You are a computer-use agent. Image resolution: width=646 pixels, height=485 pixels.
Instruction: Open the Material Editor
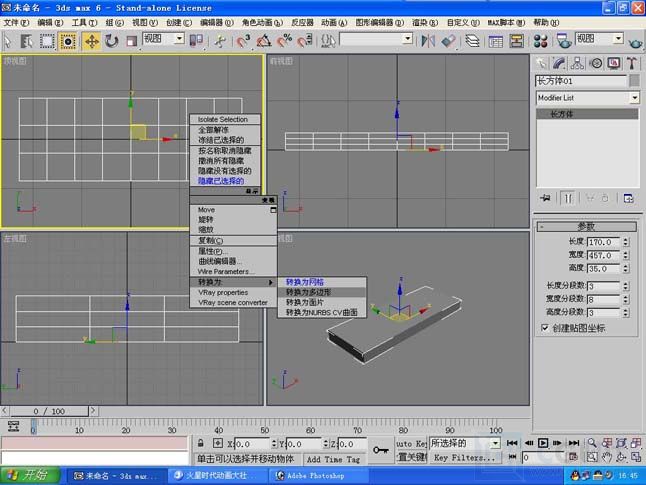540,41
